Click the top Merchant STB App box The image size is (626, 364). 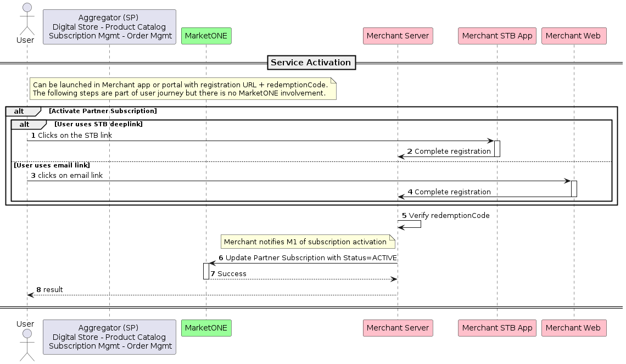click(x=497, y=36)
